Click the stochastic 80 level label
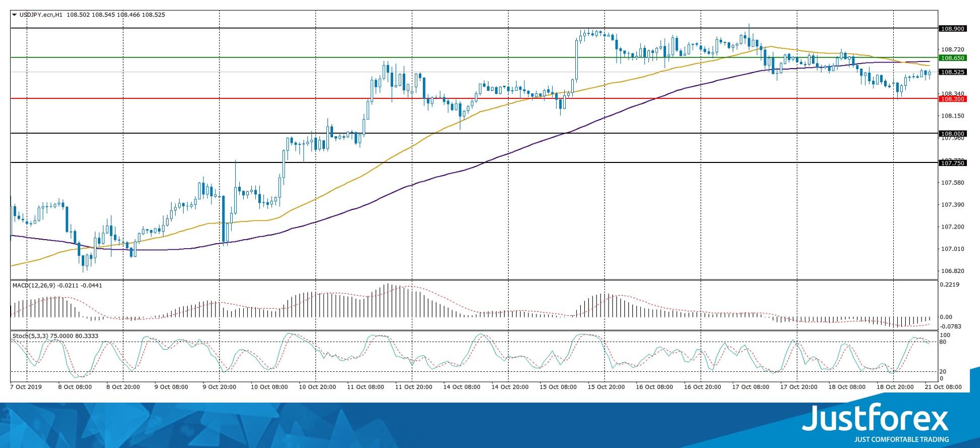Image resolution: width=980 pixels, height=448 pixels. [943, 342]
